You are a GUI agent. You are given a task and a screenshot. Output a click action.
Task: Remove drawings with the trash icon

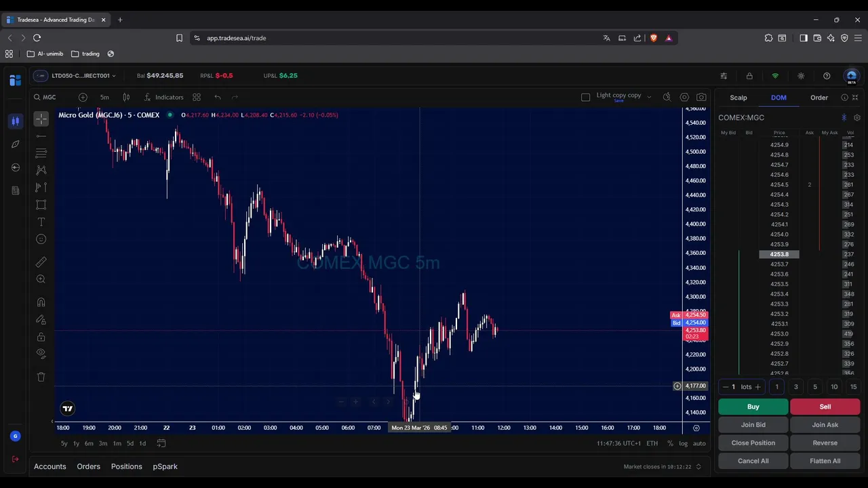[41, 377]
